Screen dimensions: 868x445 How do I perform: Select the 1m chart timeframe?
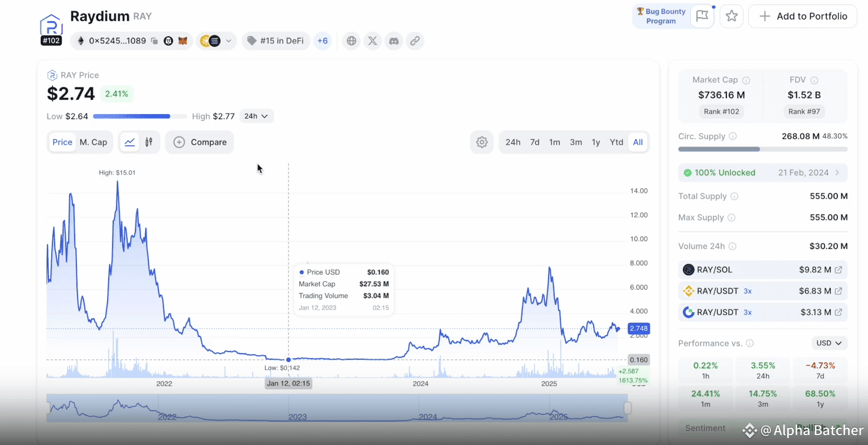tap(555, 142)
